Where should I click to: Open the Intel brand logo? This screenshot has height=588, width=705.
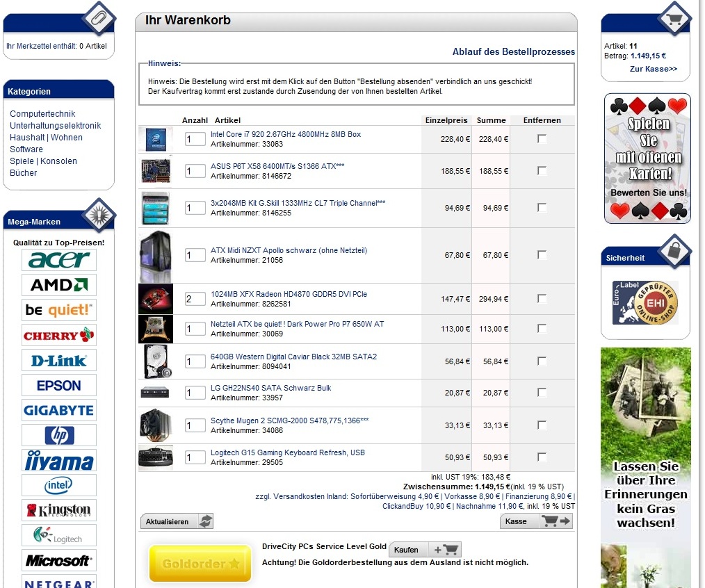click(x=59, y=486)
